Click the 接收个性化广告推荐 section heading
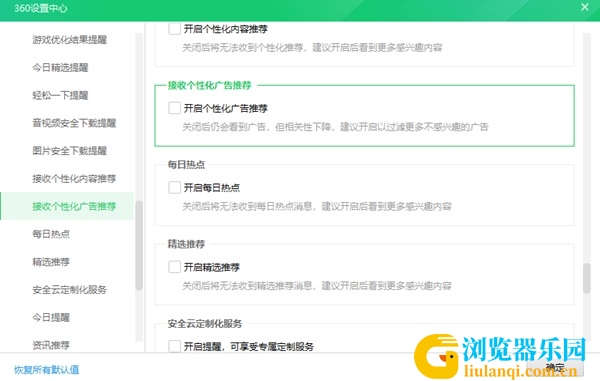Image resolution: width=600 pixels, height=381 pixels. pos(209,85)
